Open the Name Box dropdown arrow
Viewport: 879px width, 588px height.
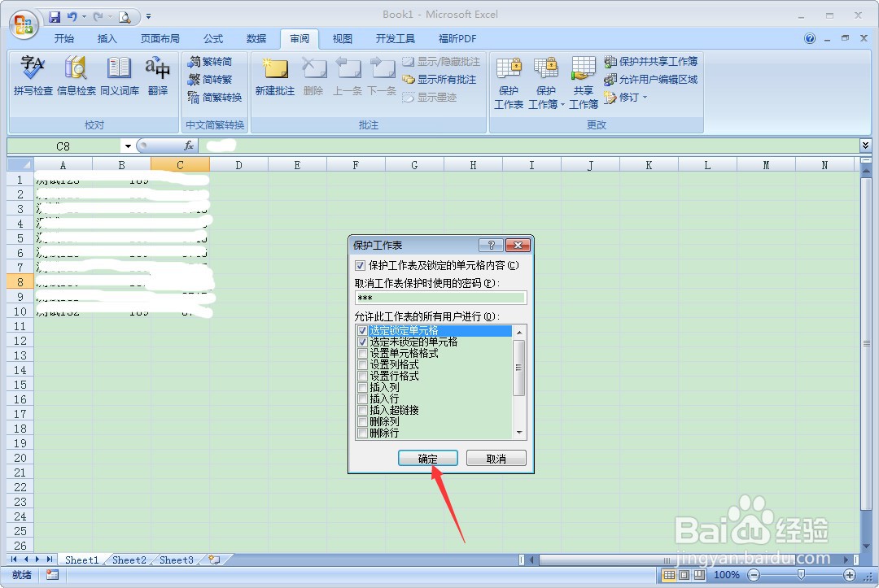click(128, 146)
